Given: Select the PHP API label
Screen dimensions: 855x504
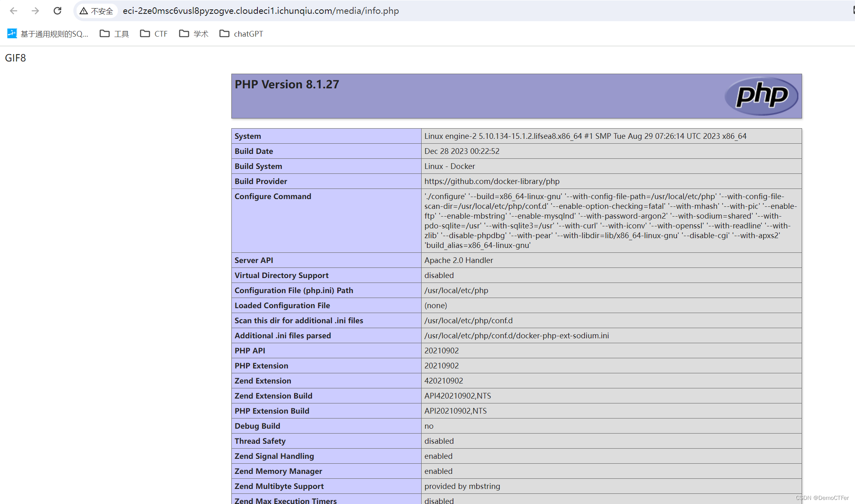Looking at the screenshot, I should point(250,351).
